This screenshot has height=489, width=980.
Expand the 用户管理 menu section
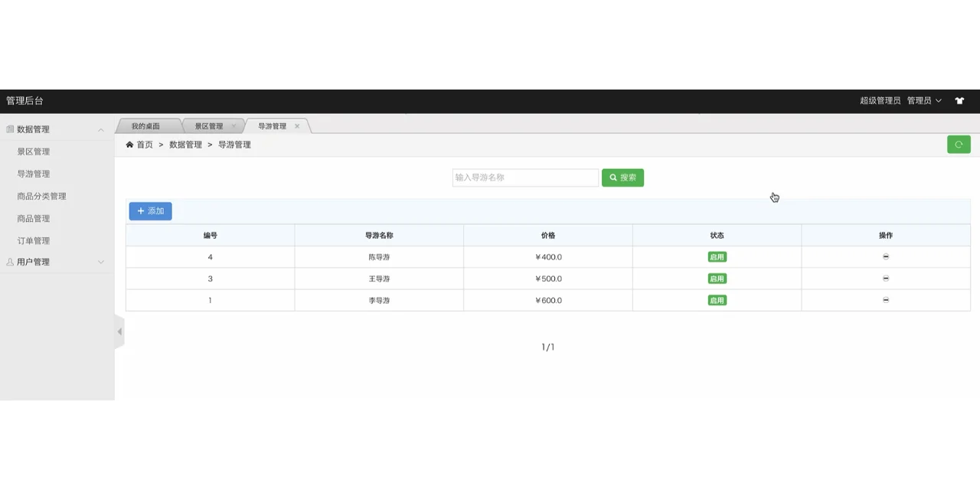tap(57, 262)
